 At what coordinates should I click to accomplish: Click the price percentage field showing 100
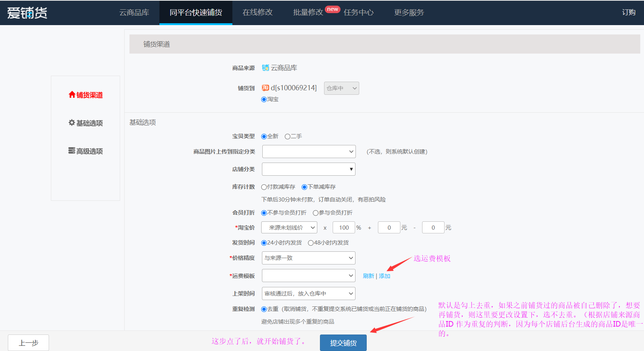tap(344, 227)
